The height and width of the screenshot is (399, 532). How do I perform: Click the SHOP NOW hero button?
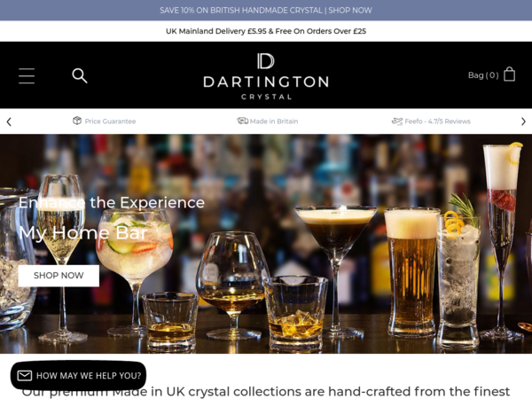pos(59,276)
